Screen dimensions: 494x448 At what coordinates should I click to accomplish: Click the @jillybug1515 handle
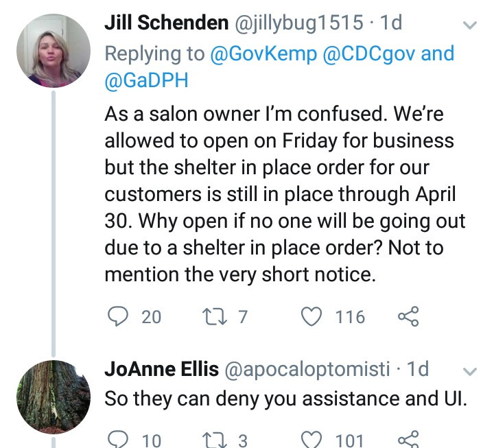pyautogui.click(x=299, y=23)
